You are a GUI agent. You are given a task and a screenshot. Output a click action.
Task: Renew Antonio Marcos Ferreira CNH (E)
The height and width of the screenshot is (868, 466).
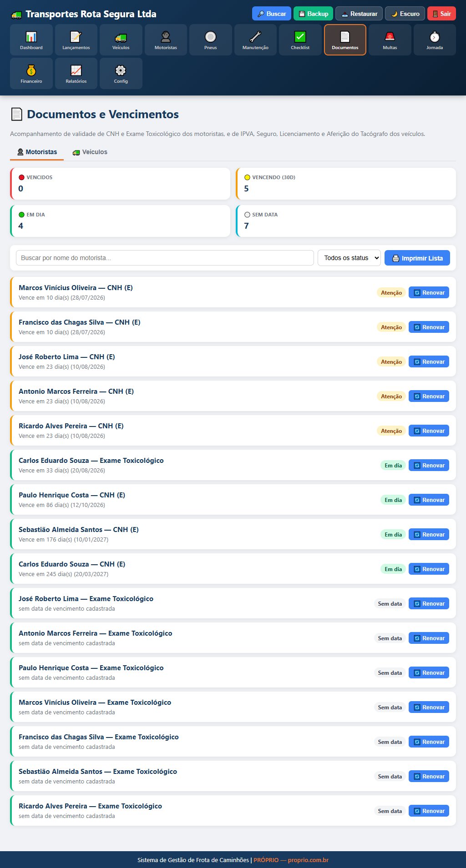click(429, 396)
